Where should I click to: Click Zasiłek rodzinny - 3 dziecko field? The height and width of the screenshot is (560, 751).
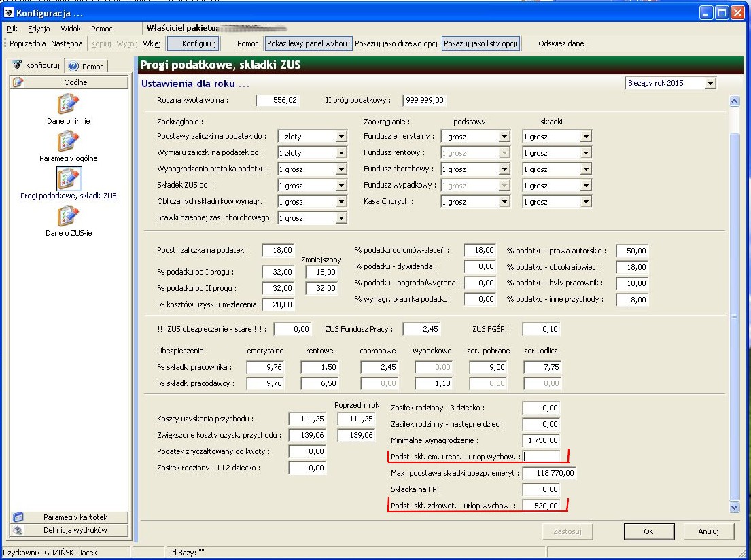[x=541, y=408]
